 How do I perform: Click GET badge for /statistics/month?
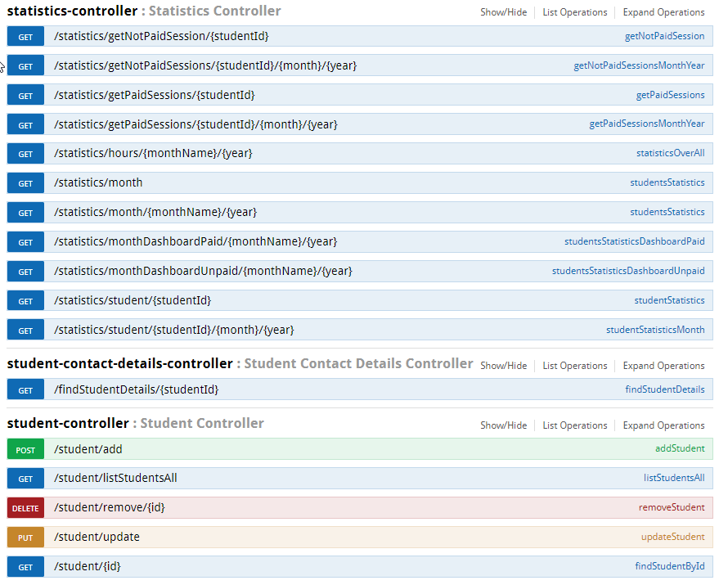click(x=25, y=183)
